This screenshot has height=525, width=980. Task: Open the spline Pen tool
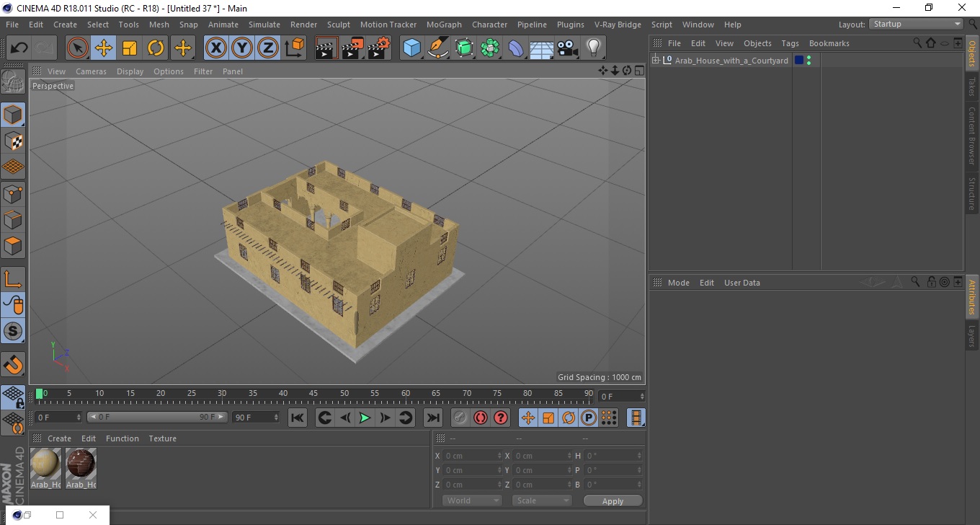pos(438,48)
